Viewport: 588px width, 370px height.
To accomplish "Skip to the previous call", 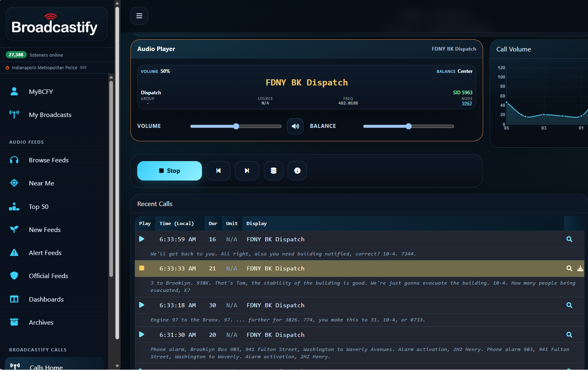I will click(x=218, y=171).
